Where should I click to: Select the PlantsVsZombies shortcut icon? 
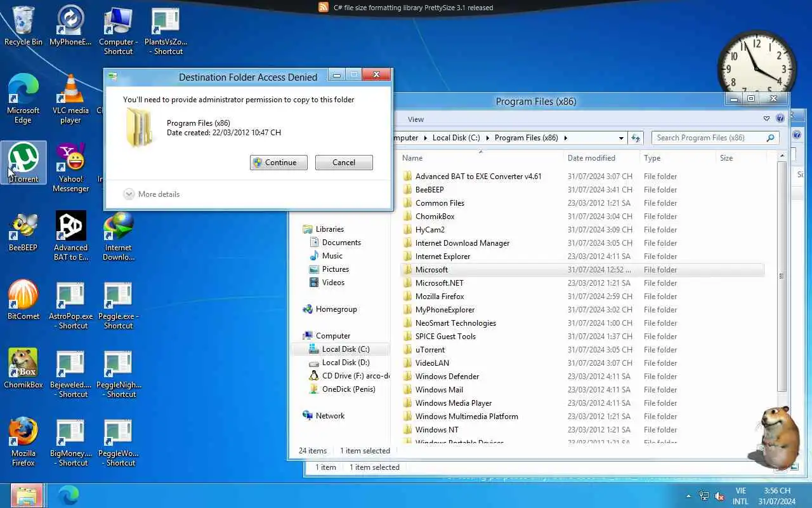tap(166, 30)
